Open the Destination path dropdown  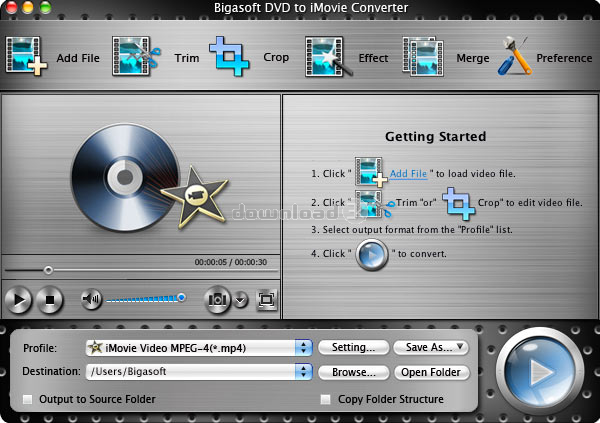pos(199,372)
